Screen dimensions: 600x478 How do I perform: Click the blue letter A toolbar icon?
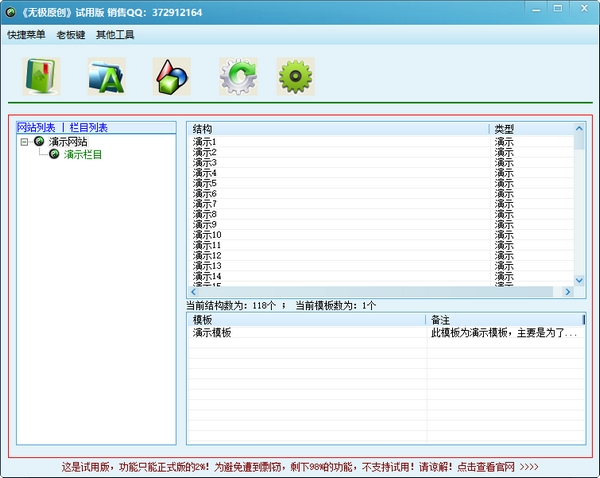coord(106,76)
